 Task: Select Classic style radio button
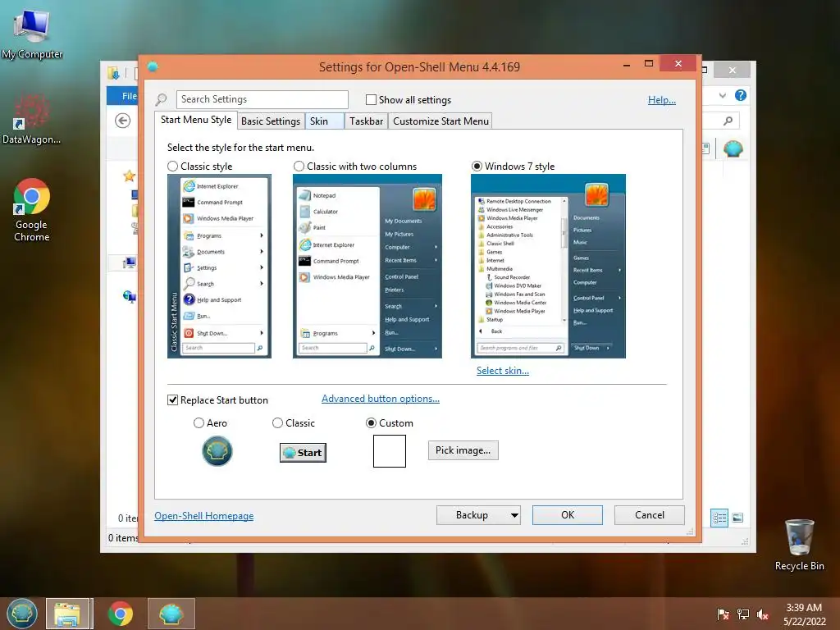coord(172,166)
